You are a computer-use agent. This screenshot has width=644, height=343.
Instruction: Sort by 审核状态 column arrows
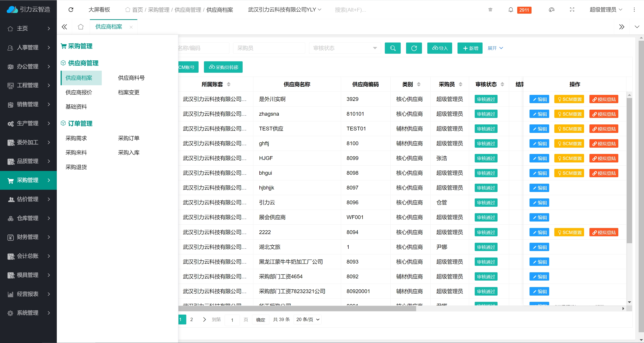(x=502, y=84)
